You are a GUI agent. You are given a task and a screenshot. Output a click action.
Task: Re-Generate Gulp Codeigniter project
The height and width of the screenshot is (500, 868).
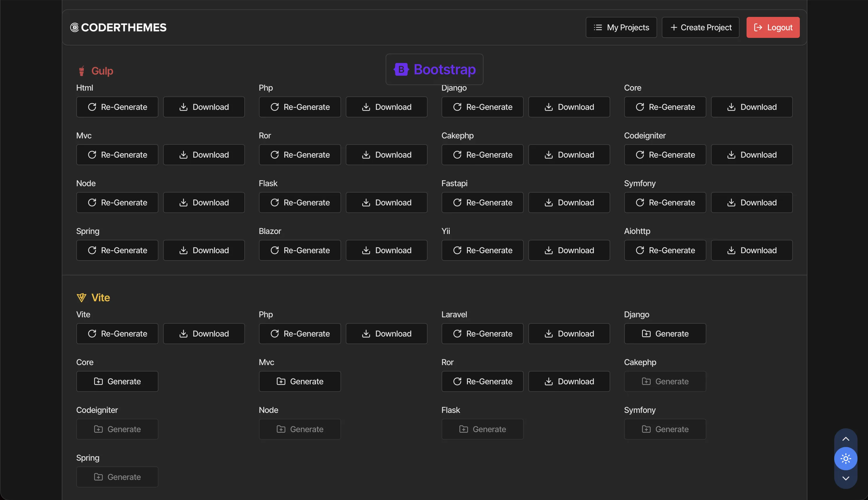click(x=665, y=154)
